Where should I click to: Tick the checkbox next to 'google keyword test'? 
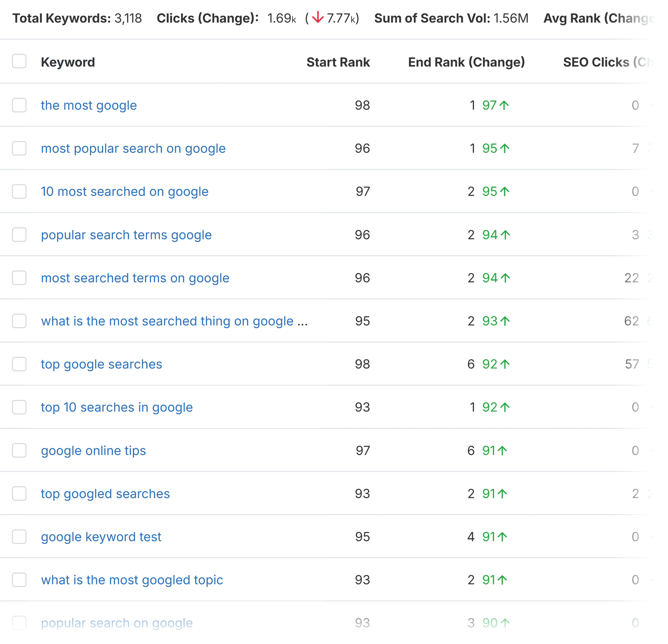19,537
